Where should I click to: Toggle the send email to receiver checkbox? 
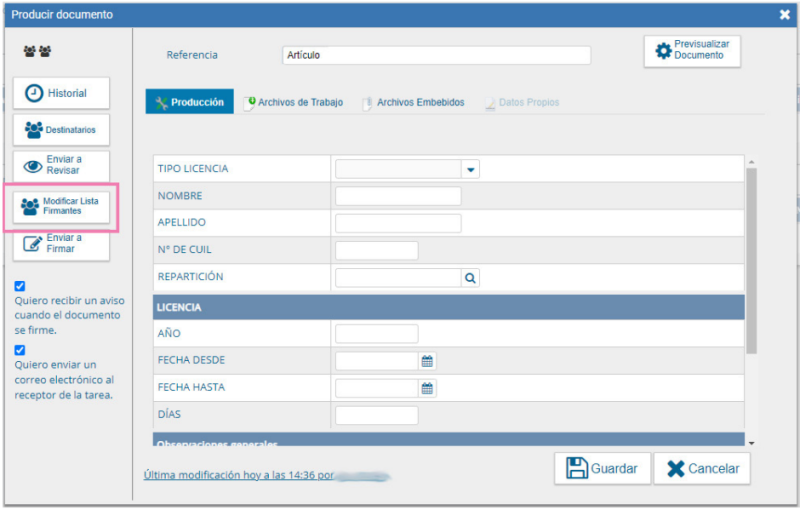coord(20,350)
